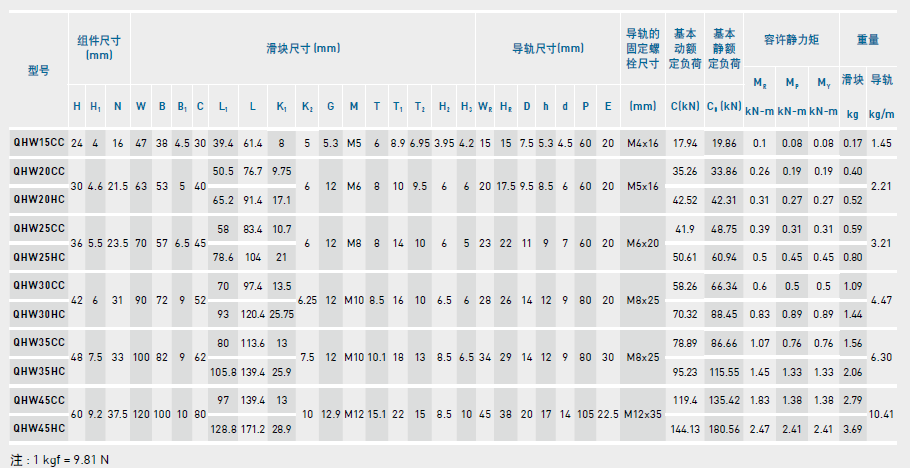Click the 171.2 slider length value

tap(253, 428)
